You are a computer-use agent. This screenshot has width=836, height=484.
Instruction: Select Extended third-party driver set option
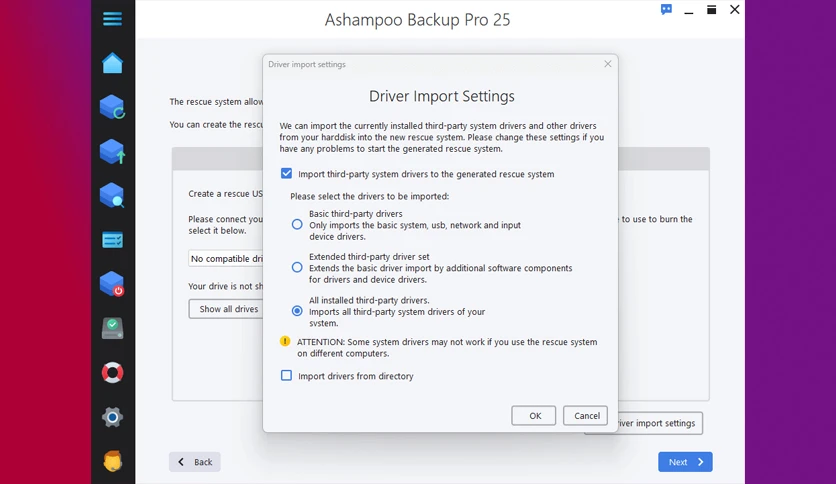point(297,268)
